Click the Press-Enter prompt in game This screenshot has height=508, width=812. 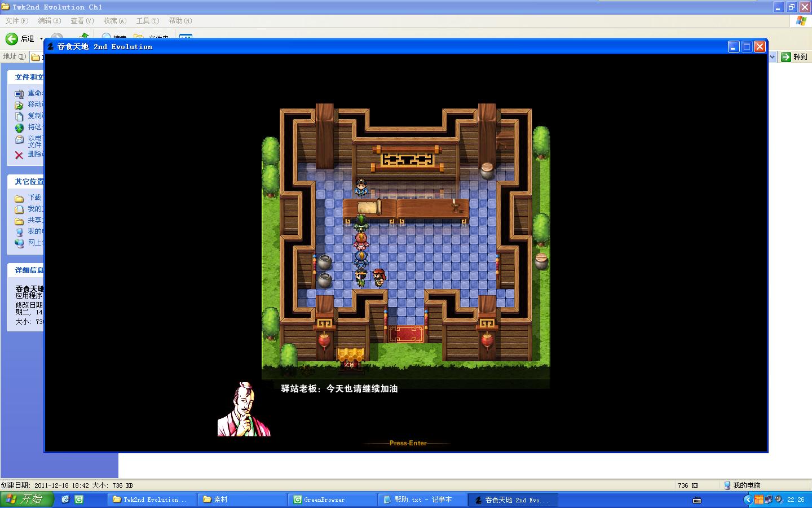[x=408, y=443]
